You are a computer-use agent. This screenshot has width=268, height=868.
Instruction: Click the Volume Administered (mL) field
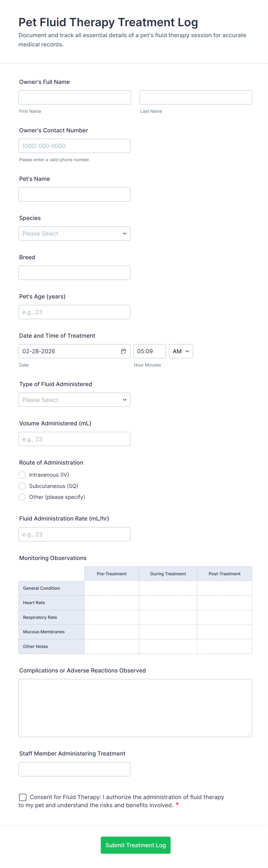(x=74, y=439)
